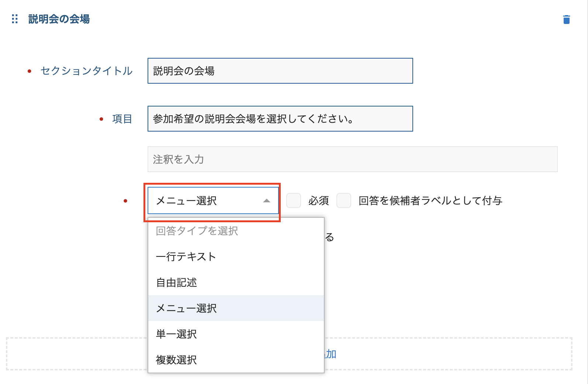This screenshot has height=384, width=588.
Task: Click the 項目 field label
Action: pyautogui.click(x=122, y=119)
